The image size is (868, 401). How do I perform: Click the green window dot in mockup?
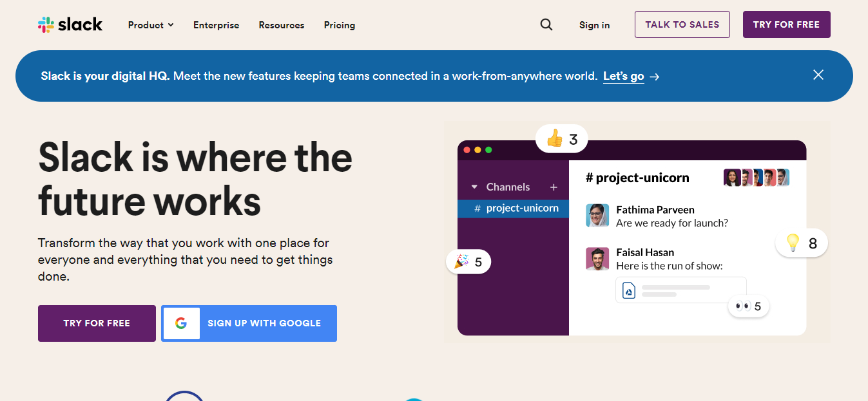point(488,150)
